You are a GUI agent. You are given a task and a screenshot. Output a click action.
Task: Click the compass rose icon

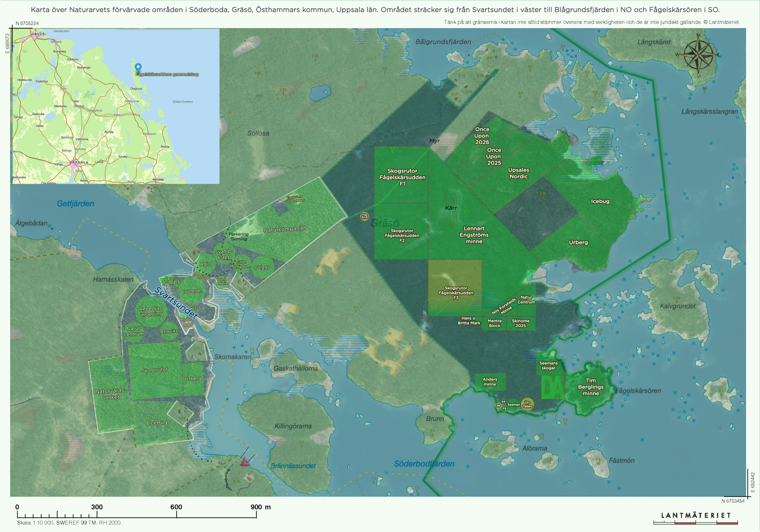click(699, 55)
